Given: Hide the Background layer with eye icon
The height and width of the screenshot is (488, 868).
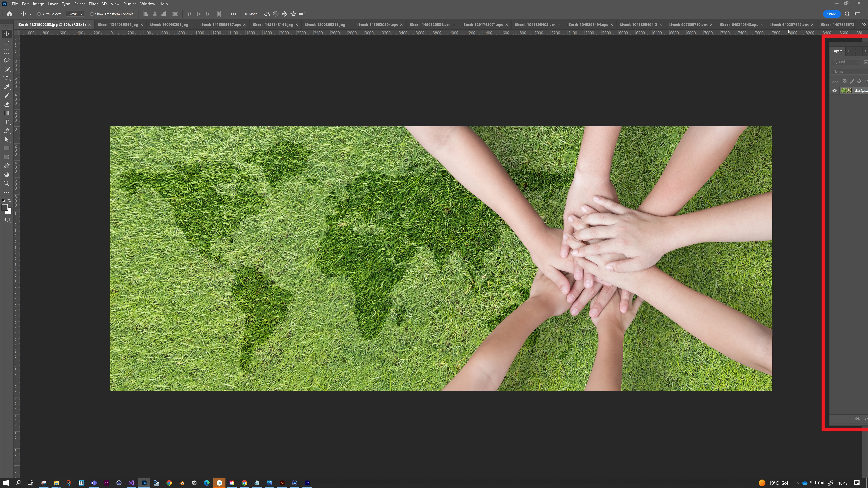Looking at the screenshot, I should tap(834, 91).
